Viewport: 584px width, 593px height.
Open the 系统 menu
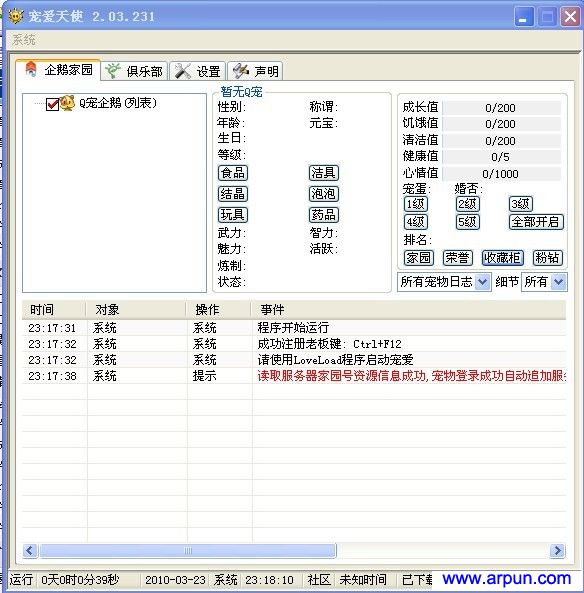pos(24,40)
